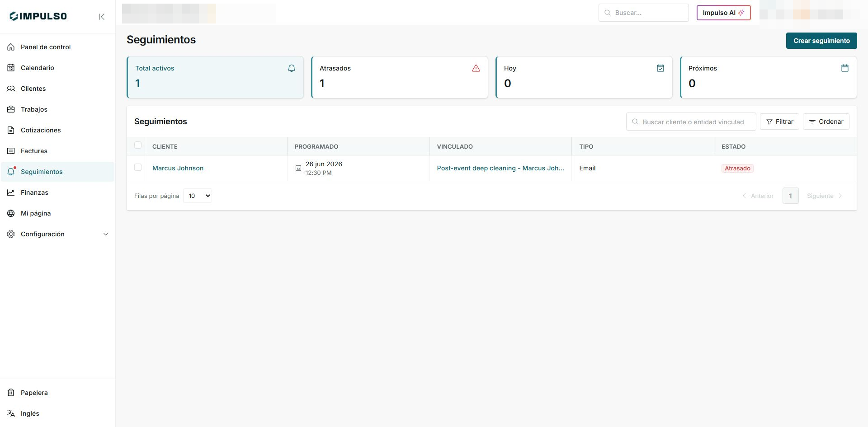Open Finanzas in sidebar
868x427 pixels.
coord(57,192)
